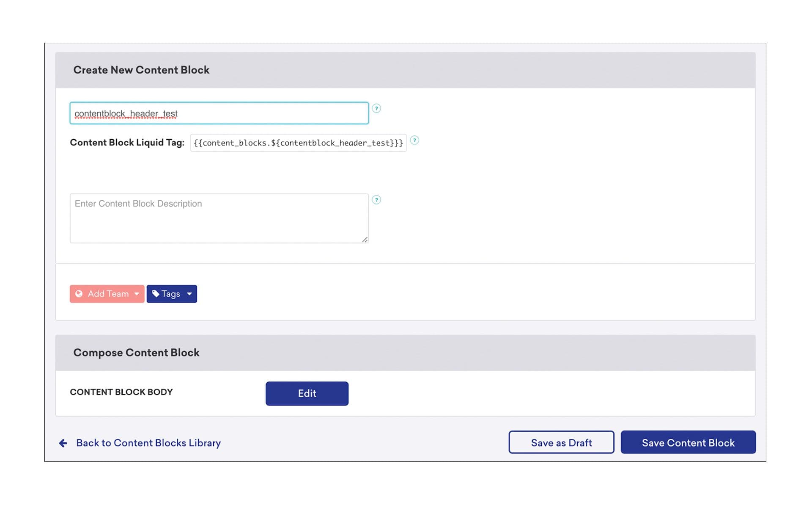
Task: Click the Compose Content Block header
Action: point(136,353)
